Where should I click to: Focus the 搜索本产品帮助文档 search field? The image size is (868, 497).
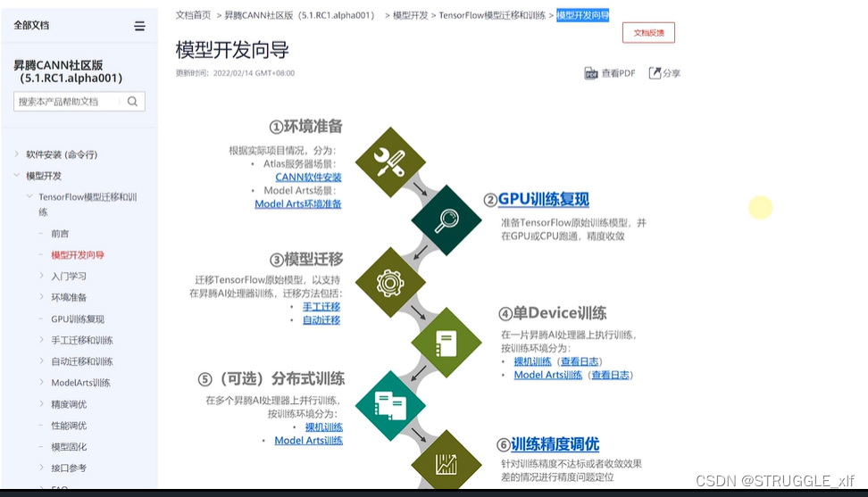click(x=79, y=102)
